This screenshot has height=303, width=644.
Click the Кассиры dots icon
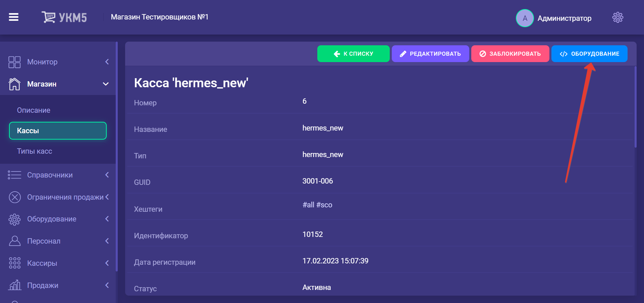[14, 263]
